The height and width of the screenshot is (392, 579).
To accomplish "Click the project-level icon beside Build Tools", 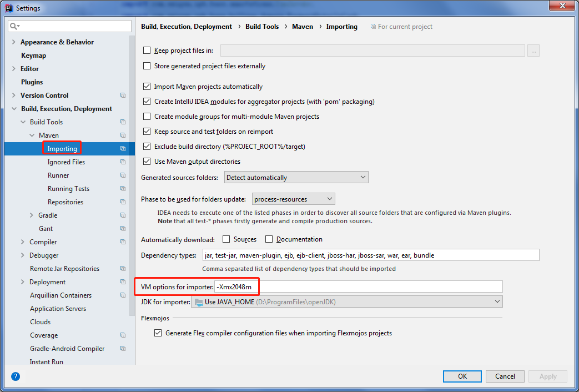I will [x=123, y=122].
